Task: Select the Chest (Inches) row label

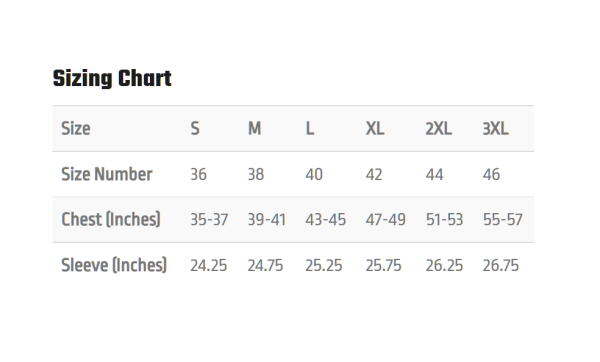Action: (x=111, y=220)
